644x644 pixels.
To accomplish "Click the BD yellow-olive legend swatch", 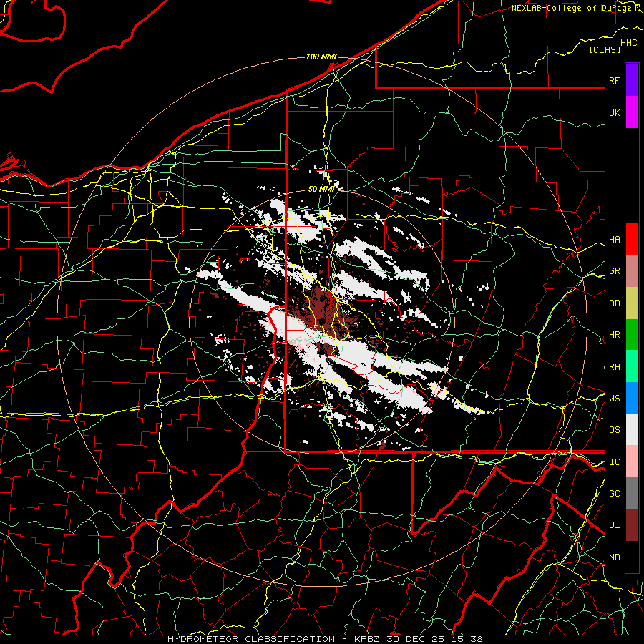I will pos(632,303).
